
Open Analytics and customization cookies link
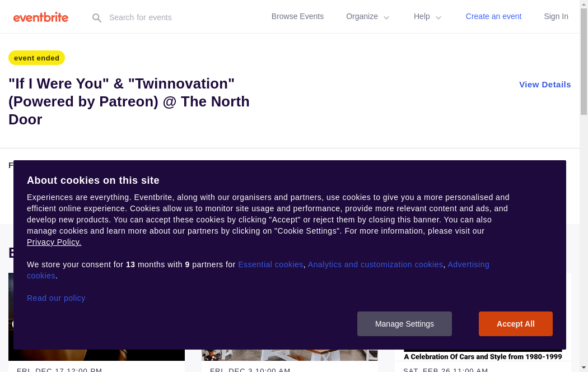pos(375,264)
